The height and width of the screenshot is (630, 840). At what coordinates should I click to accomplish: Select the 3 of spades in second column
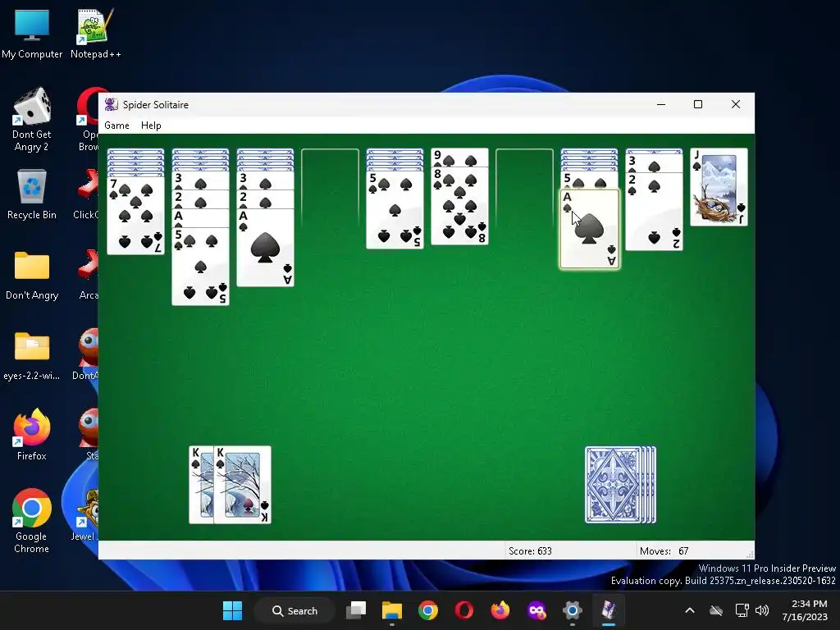(200, 180)
